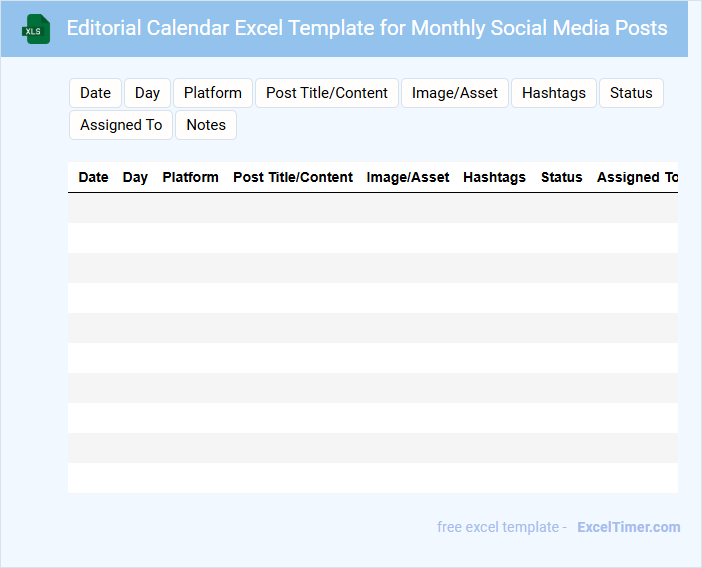The height and width of the screenshot is (568, 702).
Task: Select the Hashtags tag button
Action: point(553,93)
